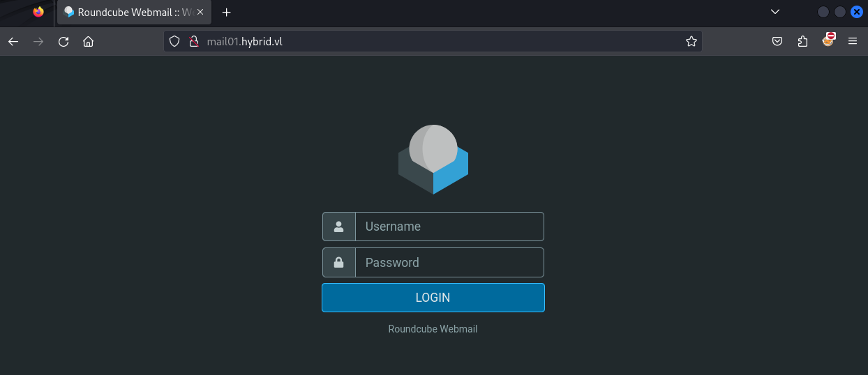Focus the Password field
Viewport: 868px width, 375px height.
[449, 263]
